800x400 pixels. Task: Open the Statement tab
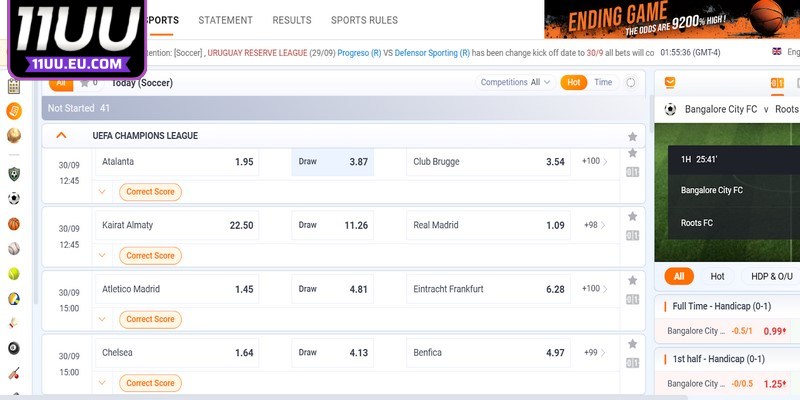(225, 20)
